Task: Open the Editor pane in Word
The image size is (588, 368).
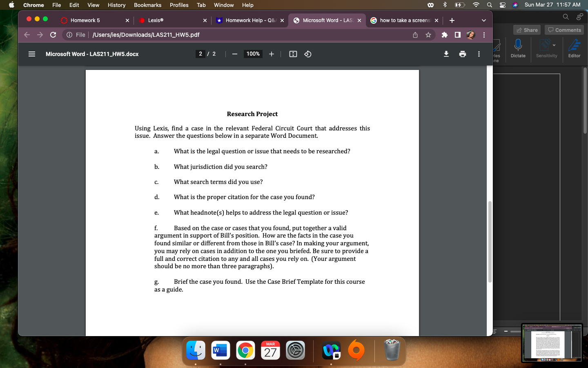Action: pos(574,49)
